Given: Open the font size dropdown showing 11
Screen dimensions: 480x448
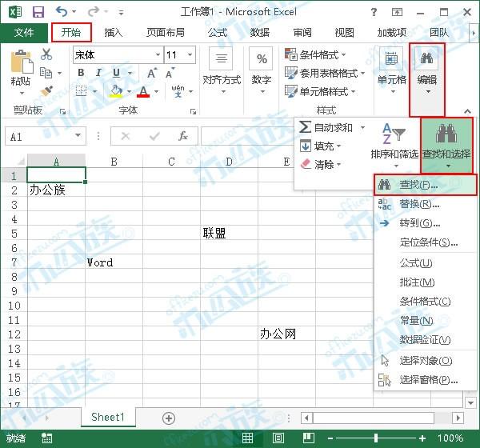Looking at the screenshot, I should point(190,55).
